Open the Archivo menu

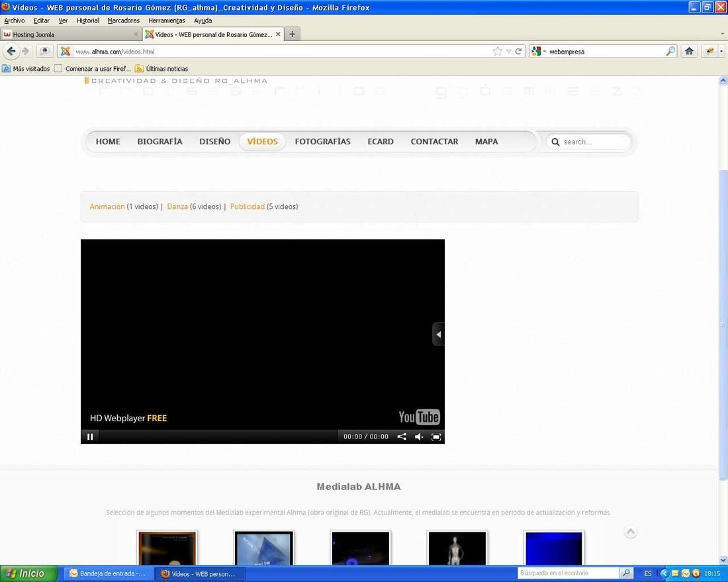click(x=15, y=21)
